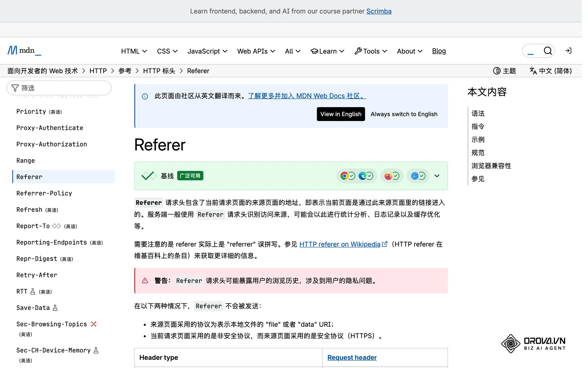Open the JavaScript dropdown menu
This screenshot has width=588, height=368.
click(207, 51)
